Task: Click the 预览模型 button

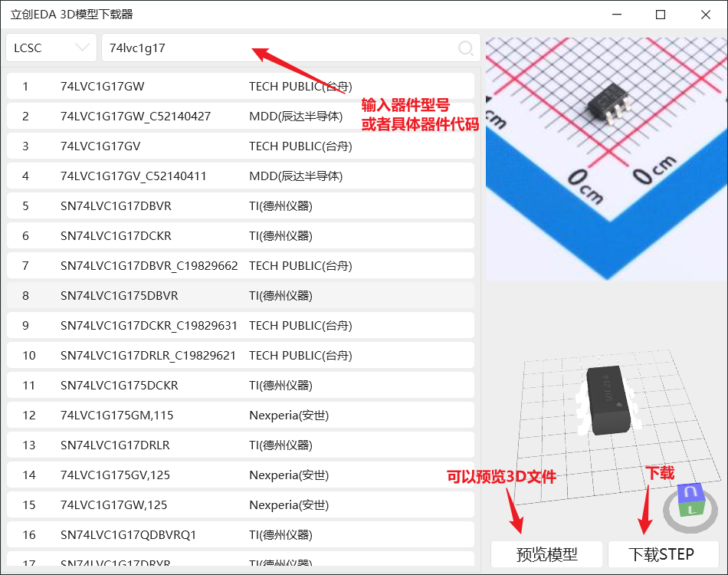Action: 546,554
